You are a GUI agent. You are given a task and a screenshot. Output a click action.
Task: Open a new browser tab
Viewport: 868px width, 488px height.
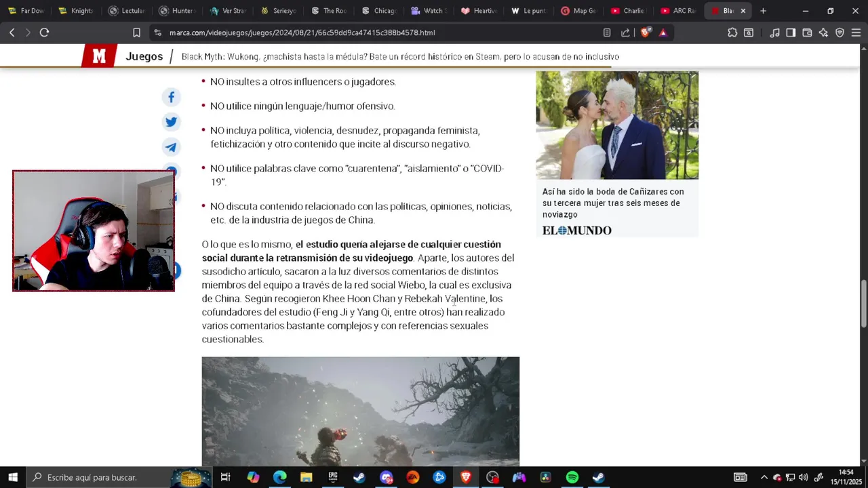coord(763,11)
